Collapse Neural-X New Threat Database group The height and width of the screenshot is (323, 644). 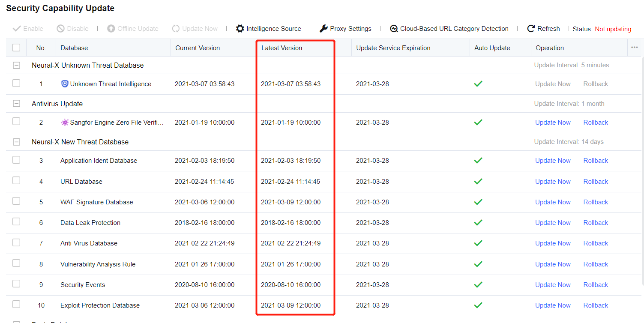pyautogui.click(x=16, y=142)
